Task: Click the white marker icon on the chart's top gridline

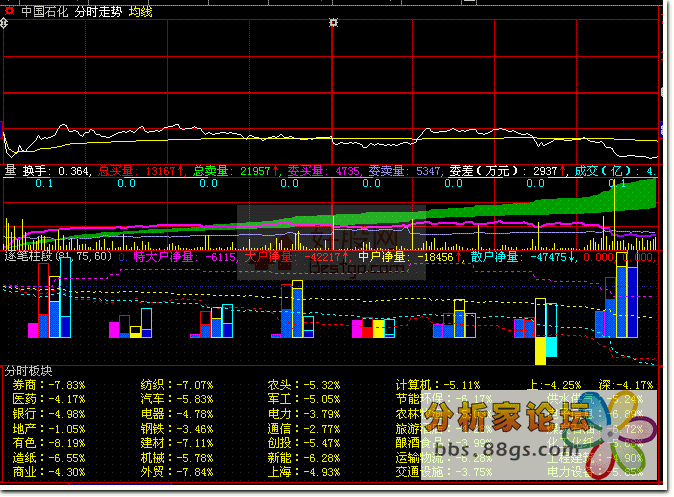Action: point(334,22)
